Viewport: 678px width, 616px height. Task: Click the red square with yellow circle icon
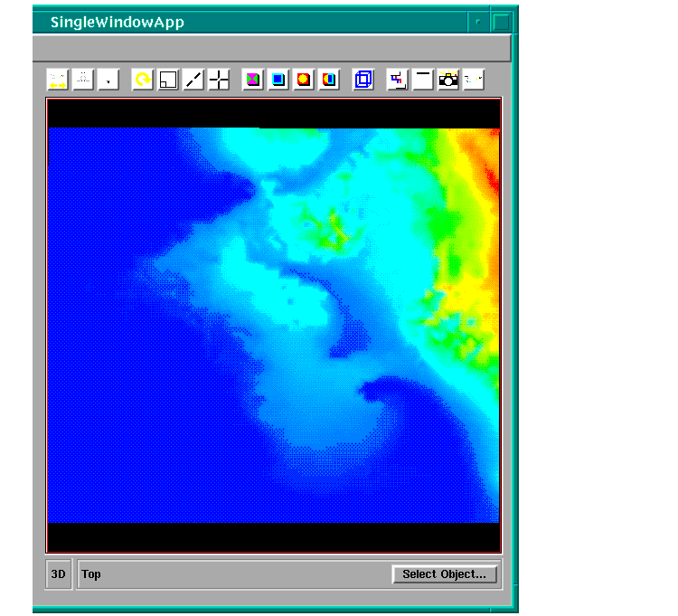click(304, 80)
